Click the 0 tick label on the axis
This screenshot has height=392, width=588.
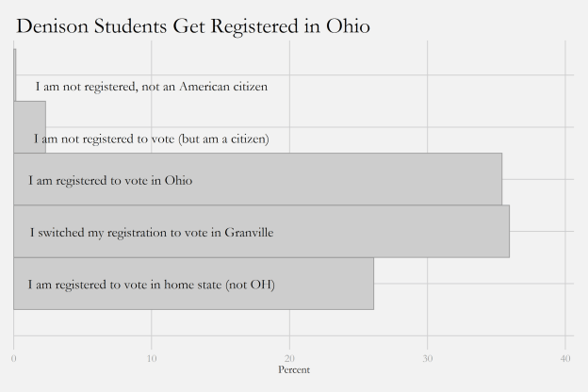[13, 358]
